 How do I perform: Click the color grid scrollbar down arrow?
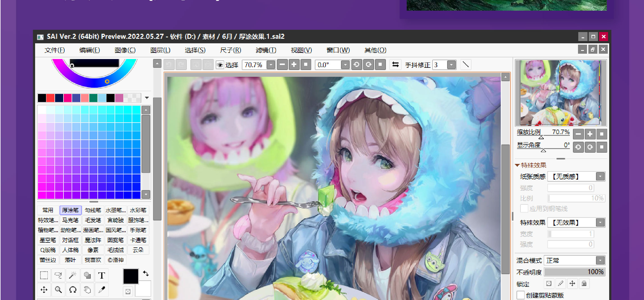tap(146, 194)
